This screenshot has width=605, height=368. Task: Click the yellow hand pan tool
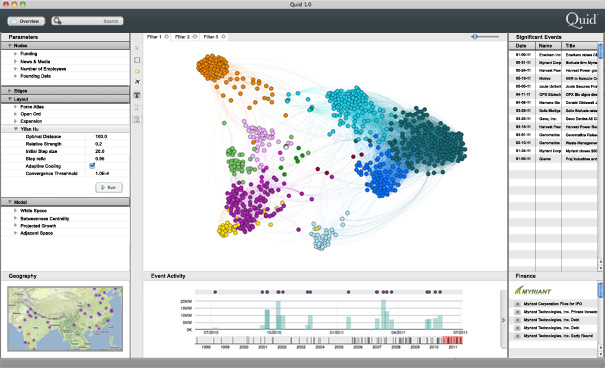[x=137, y=71]
